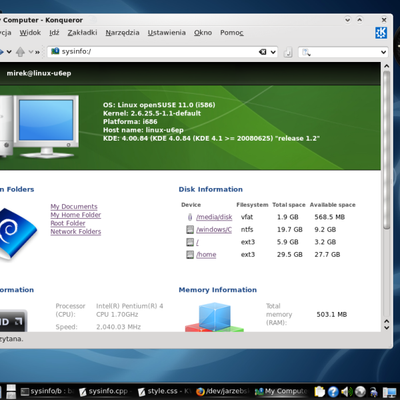Click the 29.5 GB total space value
The width and height of the screenshot is (400, 400).
(290, 255)
